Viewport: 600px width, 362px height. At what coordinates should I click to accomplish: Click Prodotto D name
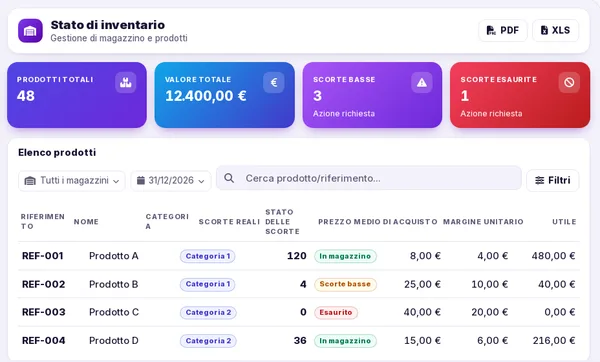[x=114, y=341]
